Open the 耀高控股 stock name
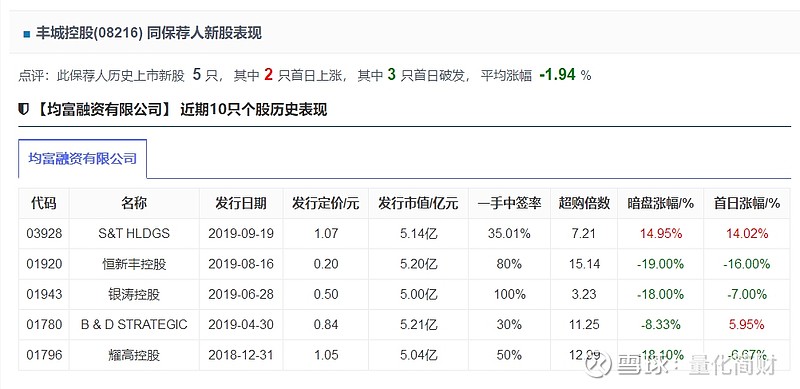Screen dimensions: 800x389 click(134, 354)
